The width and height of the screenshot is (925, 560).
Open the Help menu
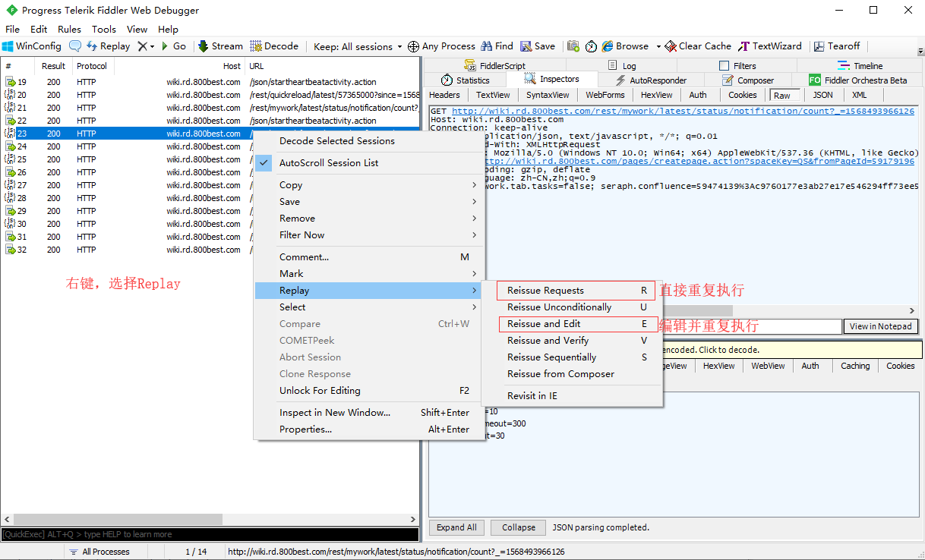[x=168, y=30]
